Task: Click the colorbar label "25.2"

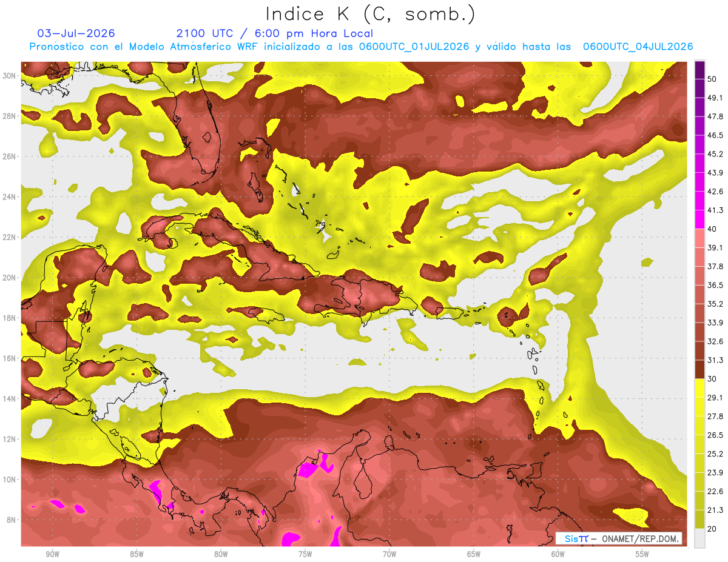Action: coord(715,453)
